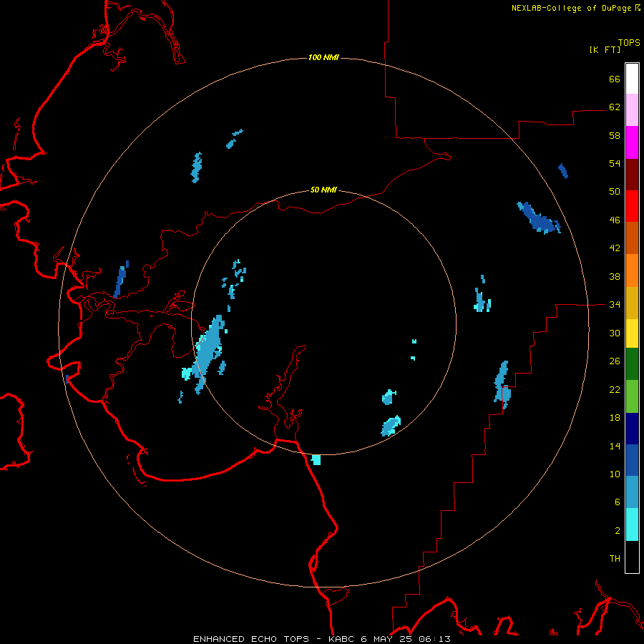Click the "22" legend value
This screenshot has height=644, width=644.
point(615,389)
